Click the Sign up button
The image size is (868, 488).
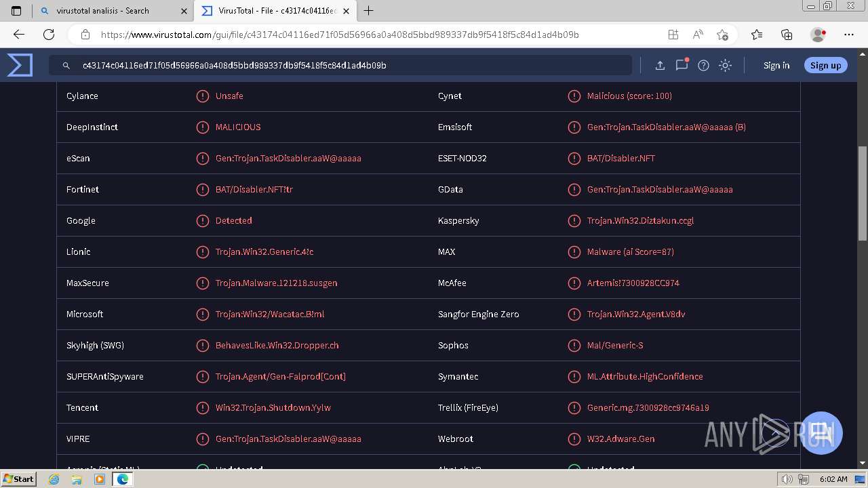click(825, 65)
